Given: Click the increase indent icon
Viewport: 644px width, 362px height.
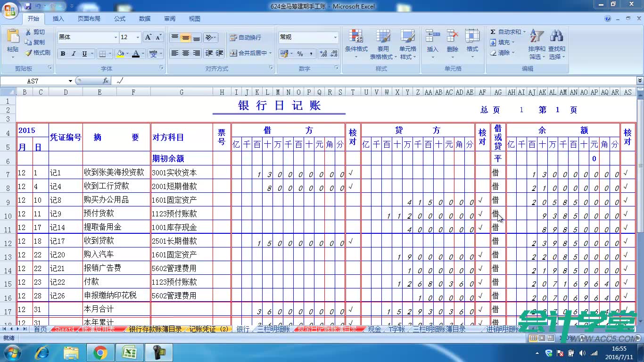Looking at the screenshot, I should point(219,53).
